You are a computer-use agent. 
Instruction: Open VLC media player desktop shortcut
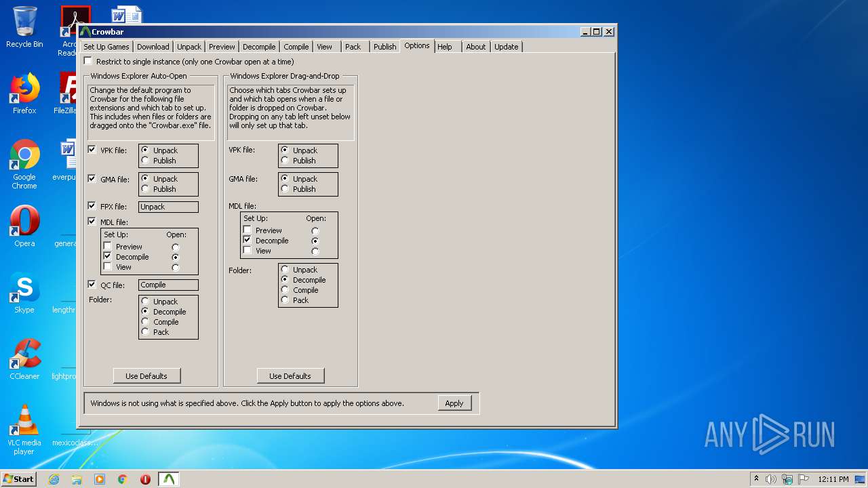click(24, 430)
